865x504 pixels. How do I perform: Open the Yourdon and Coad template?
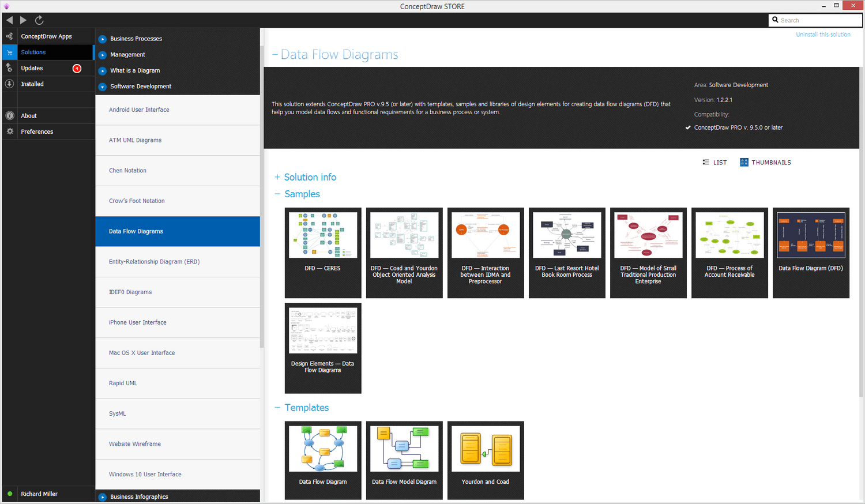(x=486, y=460)
